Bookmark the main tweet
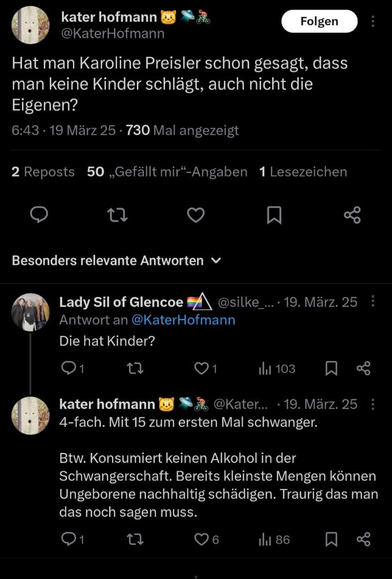Viewport: 392px width, 579px height. pos(274,215)
